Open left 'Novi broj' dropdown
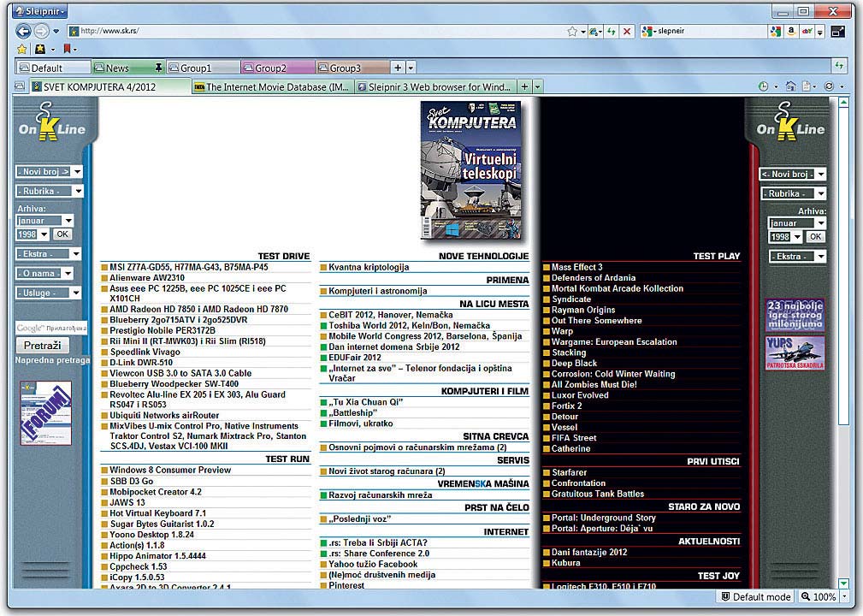This screenshot has height=616, width=863. (49, 172)
